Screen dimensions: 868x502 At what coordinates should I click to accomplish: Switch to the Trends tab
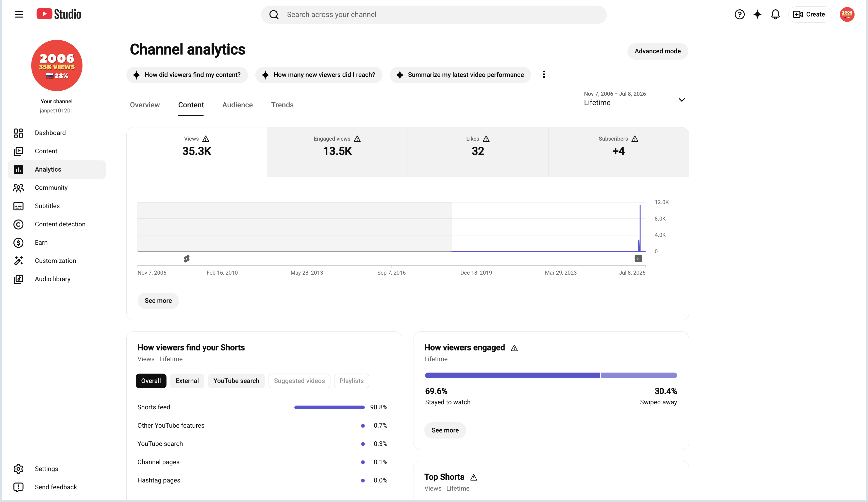[x=282, y=105]
